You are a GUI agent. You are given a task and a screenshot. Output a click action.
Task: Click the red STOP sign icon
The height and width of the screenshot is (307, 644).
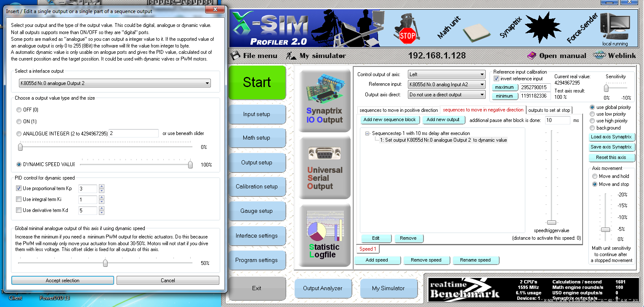[407, 35]
